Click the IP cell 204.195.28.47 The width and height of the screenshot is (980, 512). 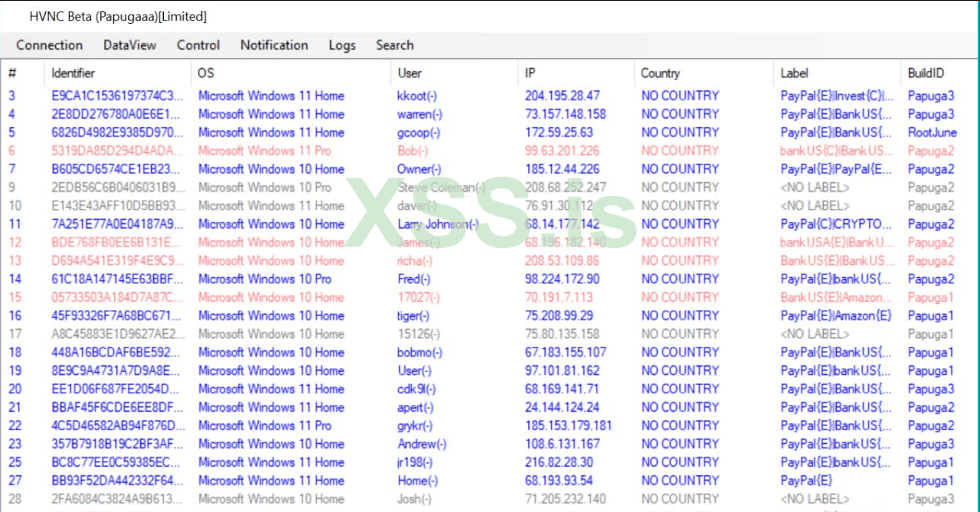[x=563, y=96]
